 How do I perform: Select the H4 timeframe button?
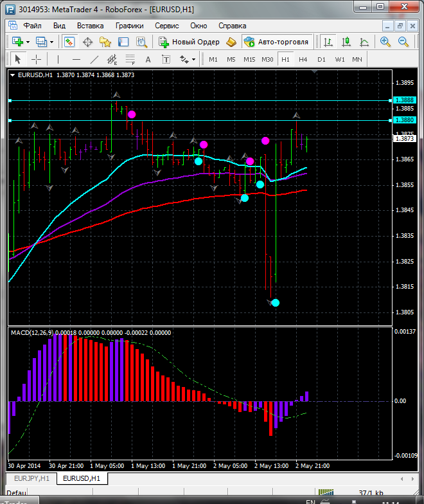303,59
